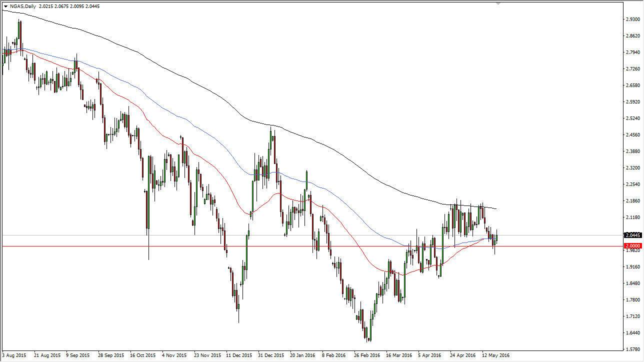Click the 28 Sep 2015 date label

pyautogui.click(x=111, y=355)
